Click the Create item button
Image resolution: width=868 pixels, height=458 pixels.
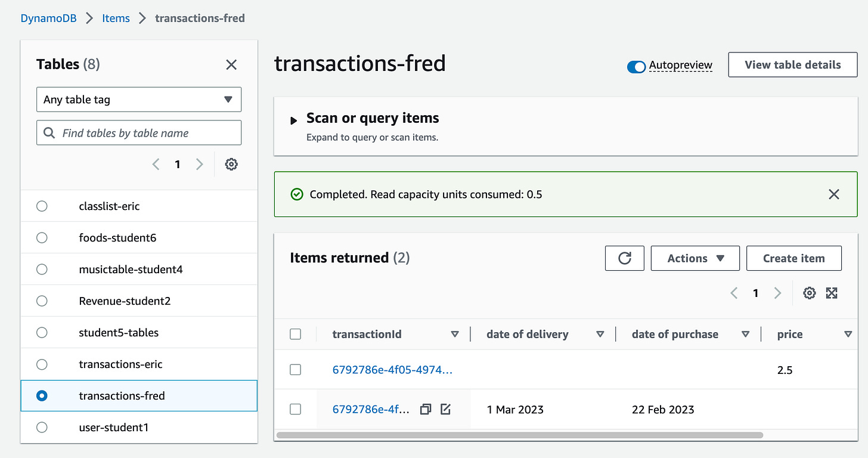pos(794,258)
